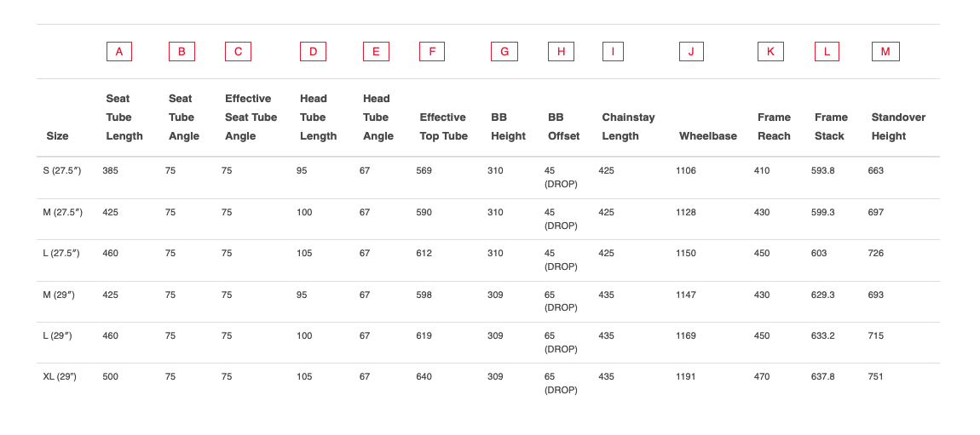Screen dimensions: 980x435
Task: Select the M (29″) row label
Action: click(59, 295)
